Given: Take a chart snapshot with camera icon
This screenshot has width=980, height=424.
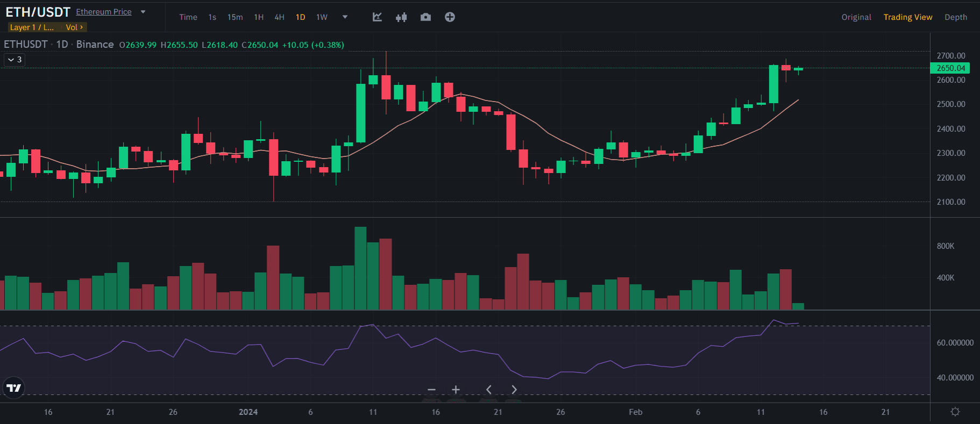Looking at the screenshot, I should pos(425,17).
